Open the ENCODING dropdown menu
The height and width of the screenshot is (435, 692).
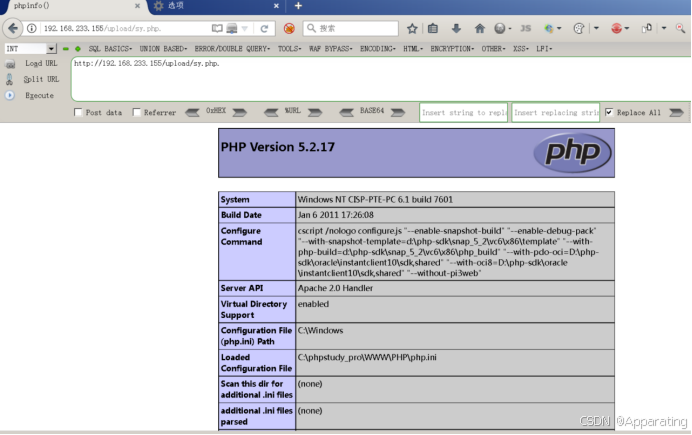point(378,49)
